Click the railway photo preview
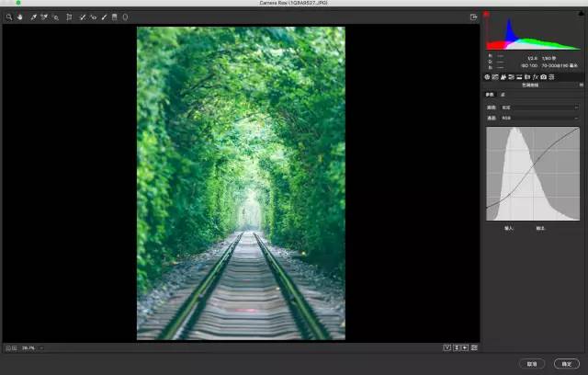Screen dimensions: 588x375 (241, 184)
